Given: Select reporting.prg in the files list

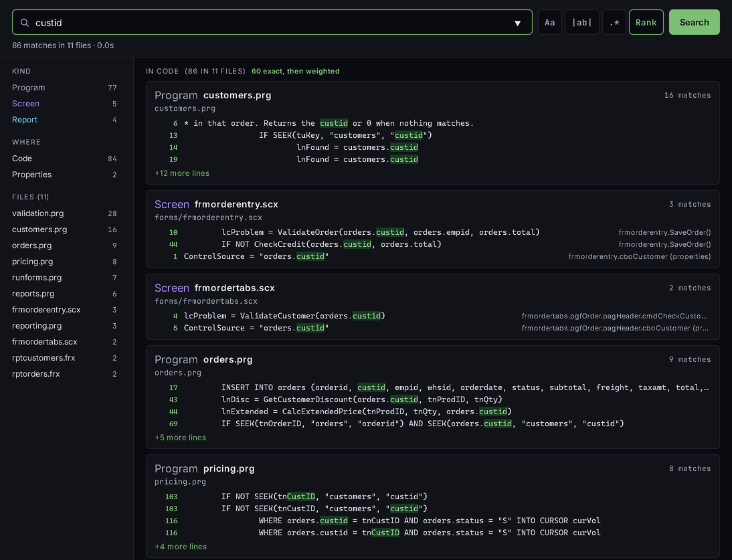Looking at the screenshot, I should [64, 326].
